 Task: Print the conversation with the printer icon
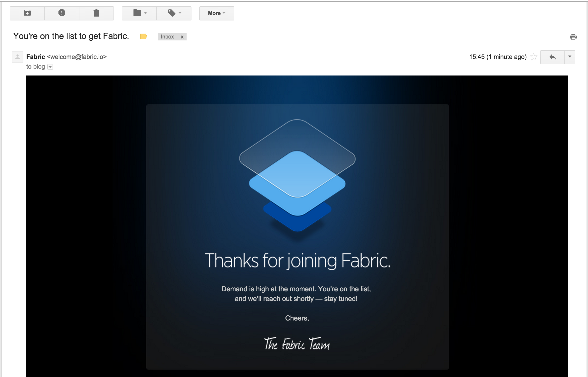pos(573,37)
